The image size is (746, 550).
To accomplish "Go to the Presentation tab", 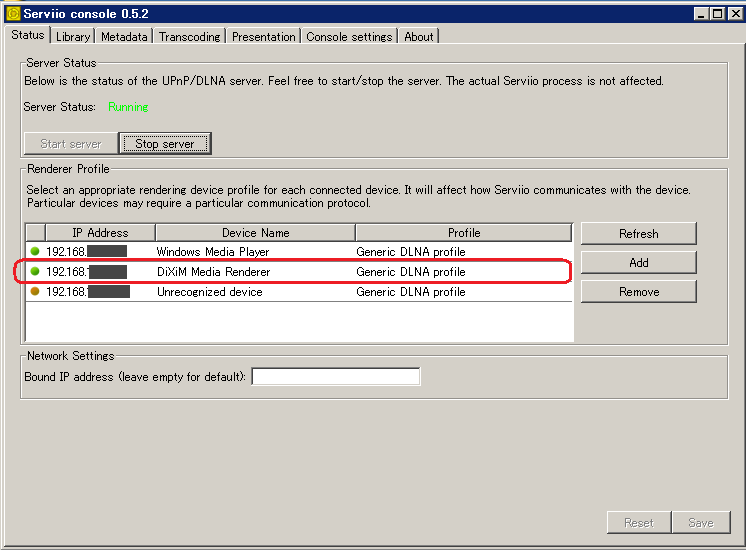I will pos(263,36).
